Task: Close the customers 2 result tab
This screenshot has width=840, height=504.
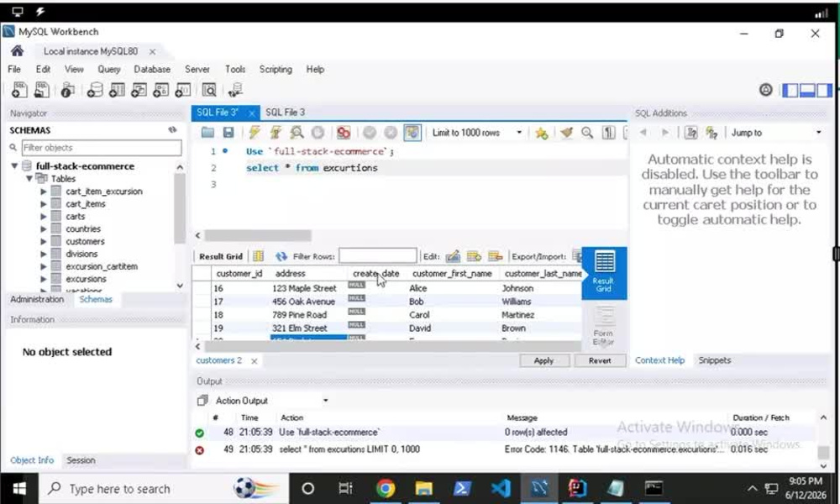Action: (x=255, y=361)
